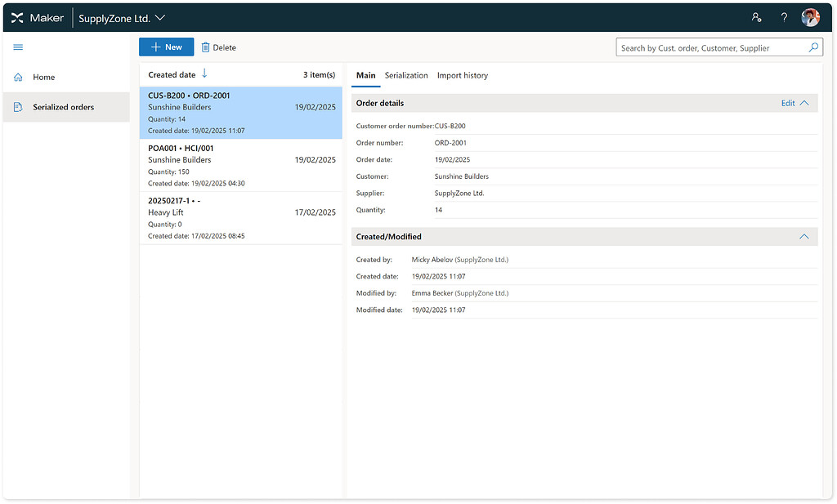This screenshot has width=837, height=504.
Task: Open the session details person icon
Action: point(756,16)
